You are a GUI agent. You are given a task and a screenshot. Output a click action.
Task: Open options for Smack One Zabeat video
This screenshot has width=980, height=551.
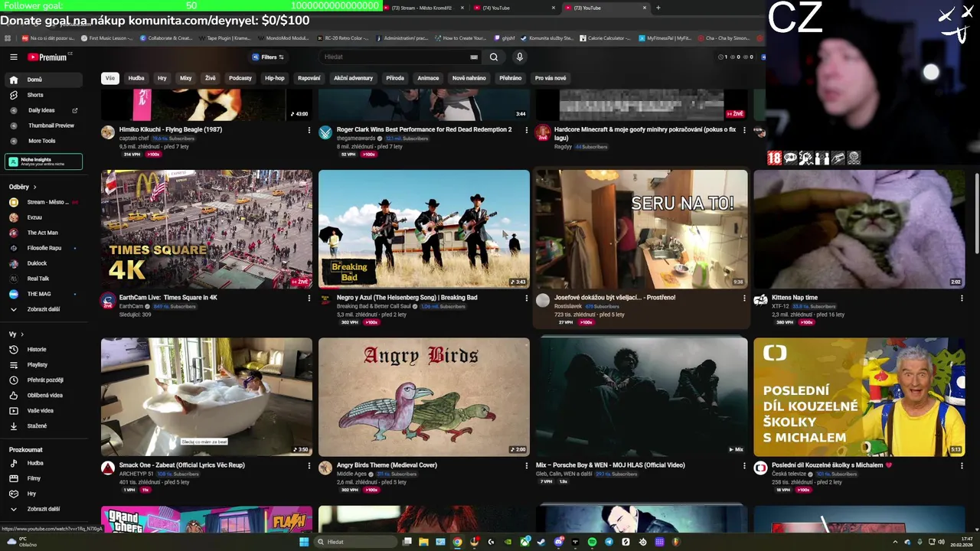click(x=309, y=465)
